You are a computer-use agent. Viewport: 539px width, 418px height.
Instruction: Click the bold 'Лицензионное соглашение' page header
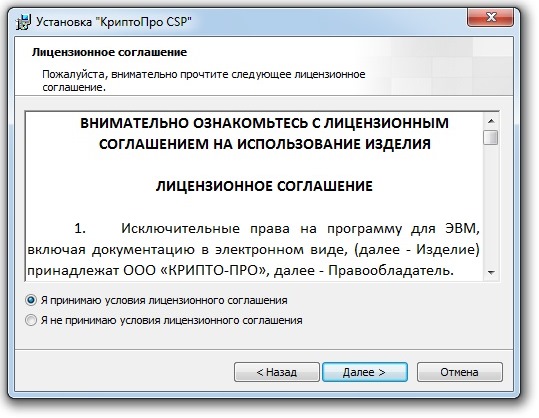tap(110, 52)
